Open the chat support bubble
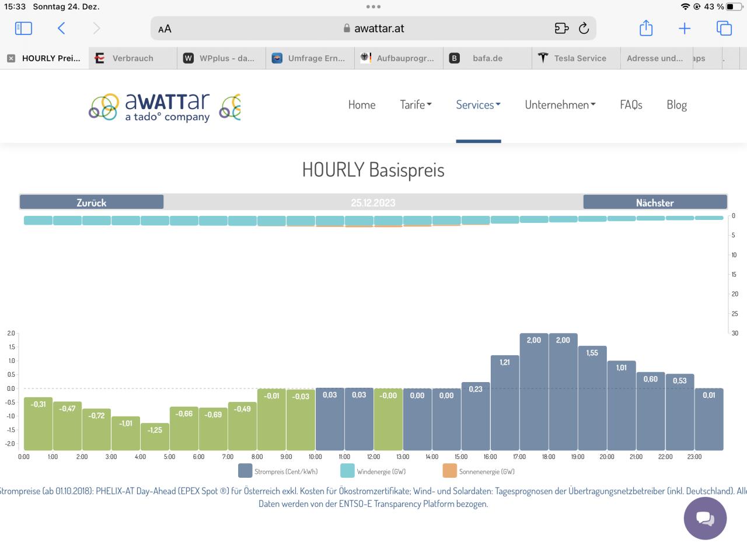 click(x=705, y=518)
